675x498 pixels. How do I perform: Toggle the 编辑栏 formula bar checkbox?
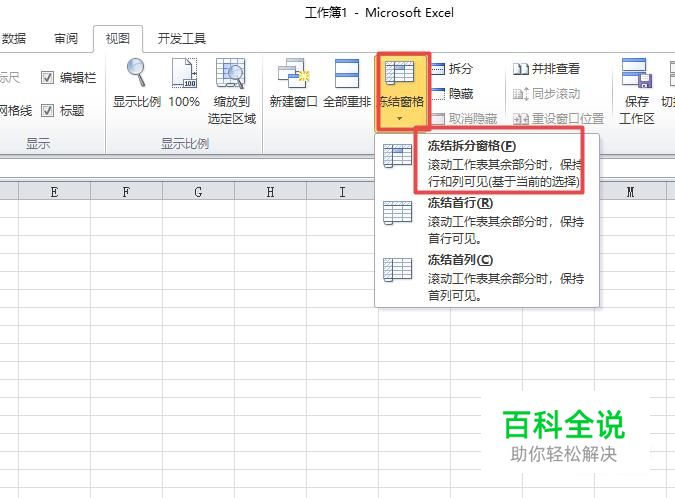pyautogui.click(x=47, y=77)
